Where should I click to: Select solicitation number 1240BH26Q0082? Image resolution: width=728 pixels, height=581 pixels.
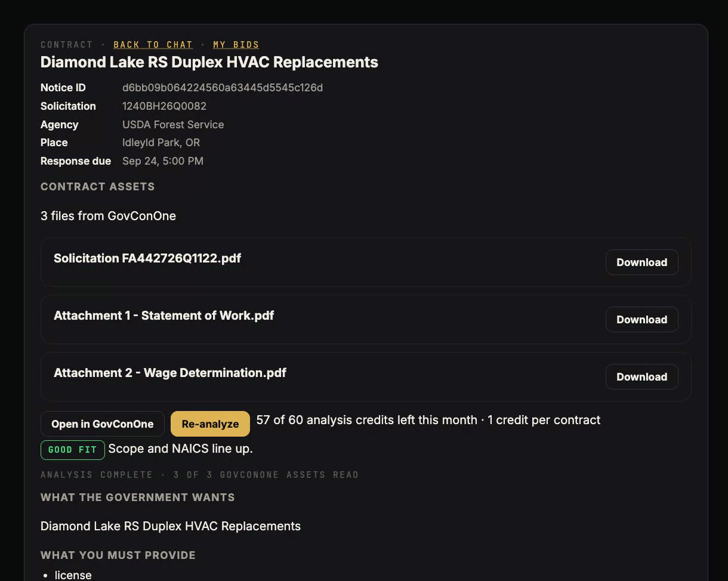pos(164,106)
